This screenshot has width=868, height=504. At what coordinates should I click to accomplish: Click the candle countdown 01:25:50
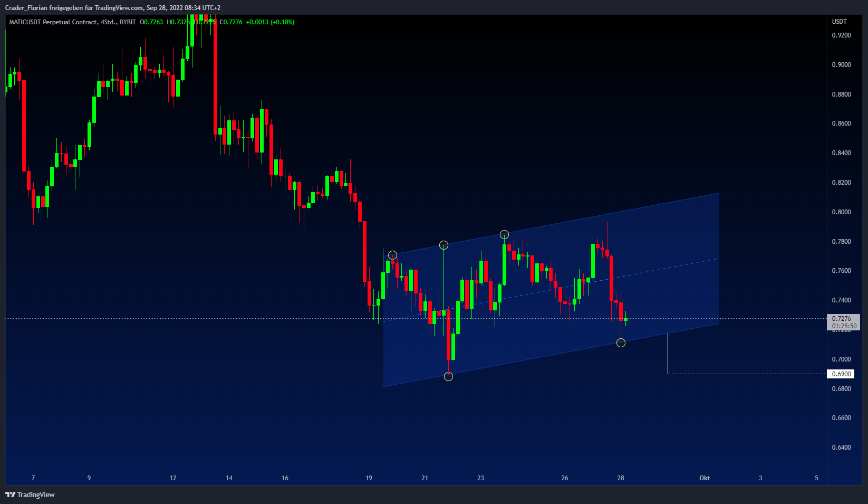click(x=844, y=326)
